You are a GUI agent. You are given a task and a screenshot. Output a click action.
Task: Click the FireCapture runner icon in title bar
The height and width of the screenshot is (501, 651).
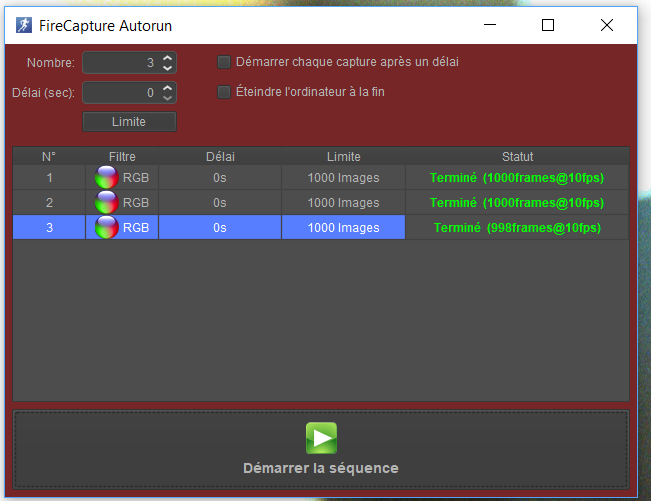[24, 25]
